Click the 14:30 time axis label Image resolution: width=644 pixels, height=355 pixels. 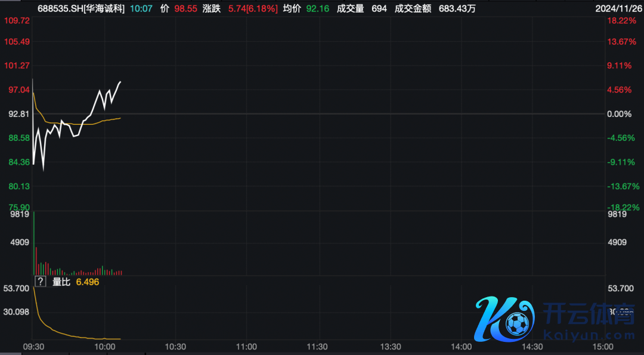[531, 347]
